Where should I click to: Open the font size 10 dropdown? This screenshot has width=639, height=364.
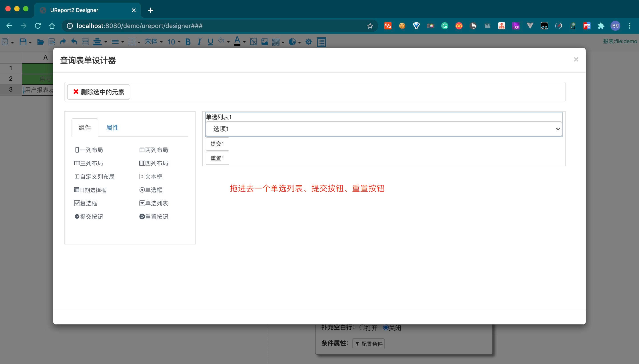coord(174,42)
